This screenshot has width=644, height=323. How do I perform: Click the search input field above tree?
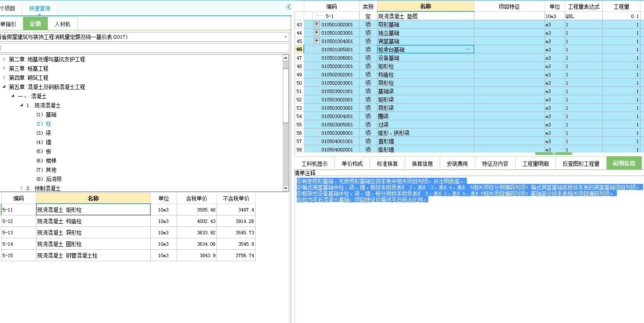pos(145,47)
